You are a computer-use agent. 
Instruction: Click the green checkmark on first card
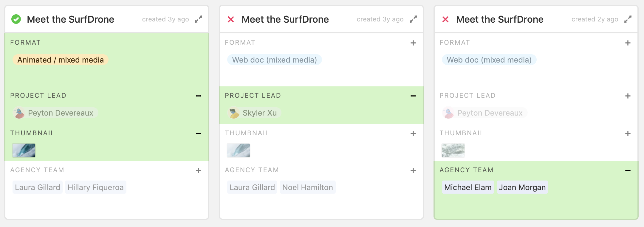point(16,19)
